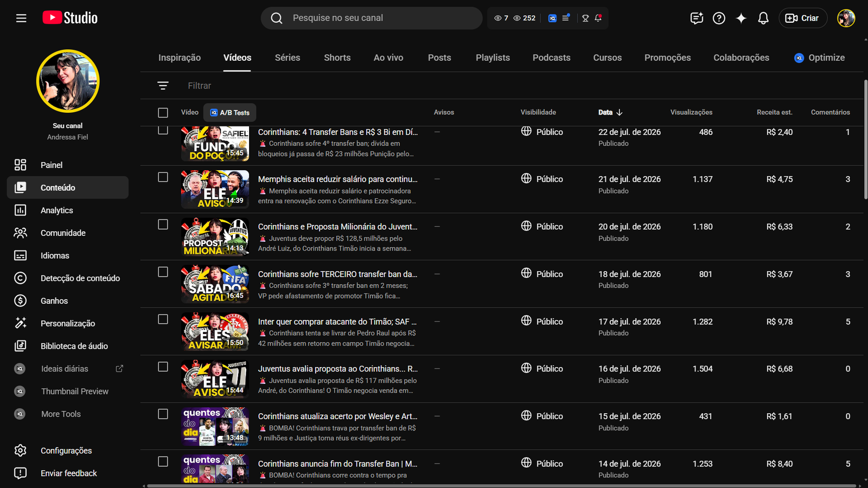Select checkbox for Corinthians atualiza acerto por Wesley

(163, 414)
